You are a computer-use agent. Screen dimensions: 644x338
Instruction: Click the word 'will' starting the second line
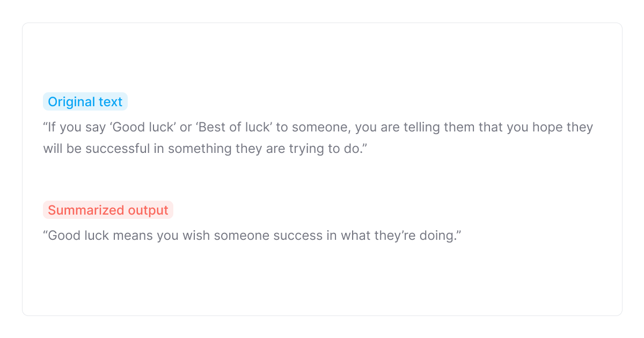(x=53, y=149)
